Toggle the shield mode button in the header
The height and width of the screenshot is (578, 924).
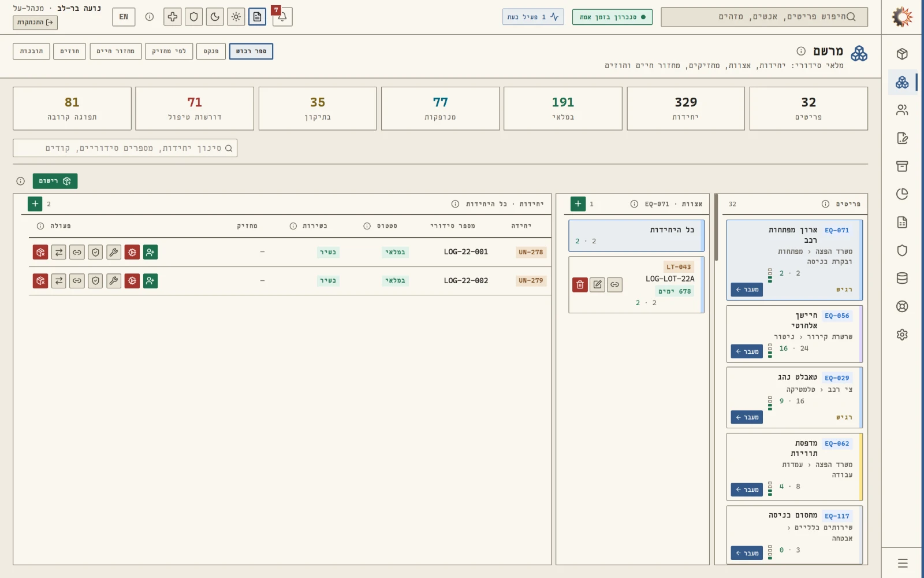[193, 17]
